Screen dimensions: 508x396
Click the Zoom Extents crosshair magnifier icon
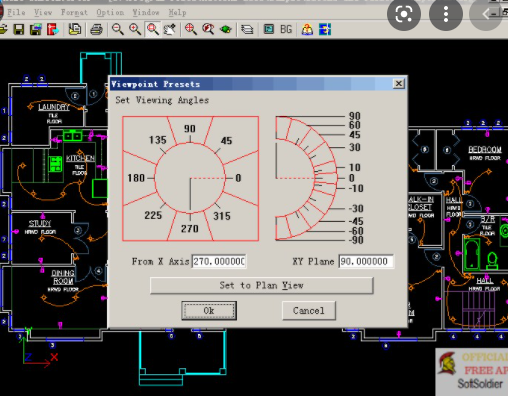coord(191,30)
